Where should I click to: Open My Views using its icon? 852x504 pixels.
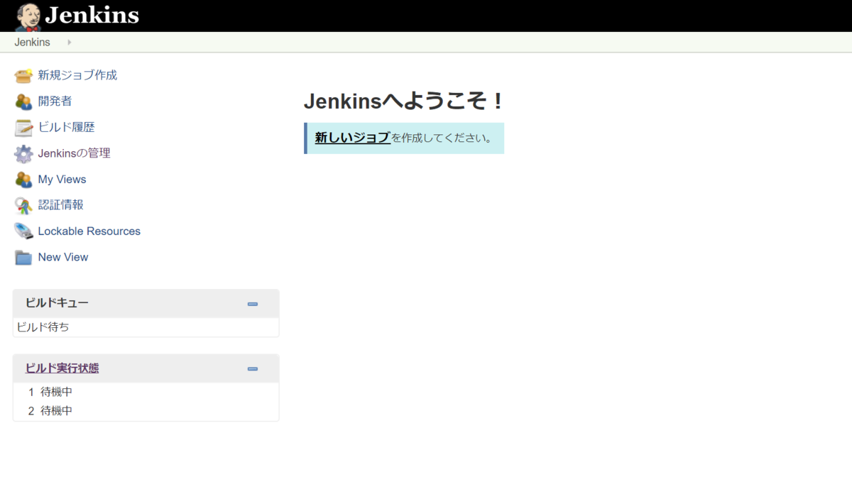tap(23, 179)
